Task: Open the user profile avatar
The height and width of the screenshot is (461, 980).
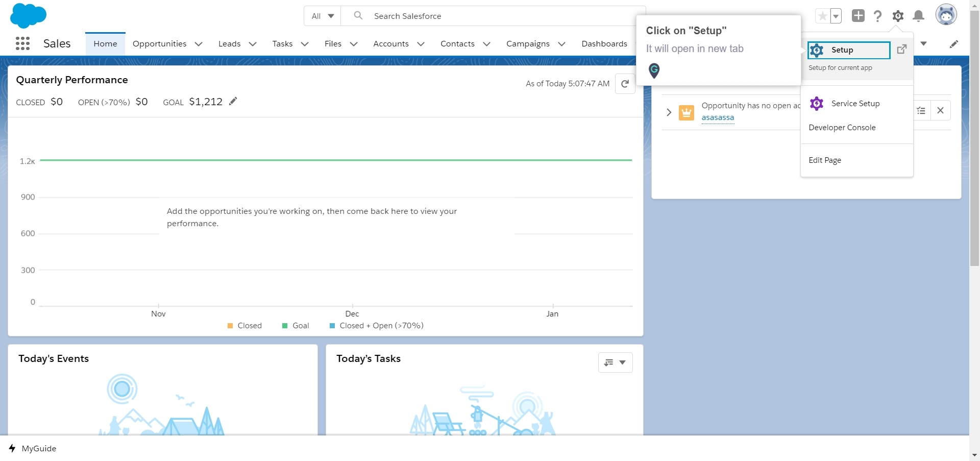Action: 946,15
